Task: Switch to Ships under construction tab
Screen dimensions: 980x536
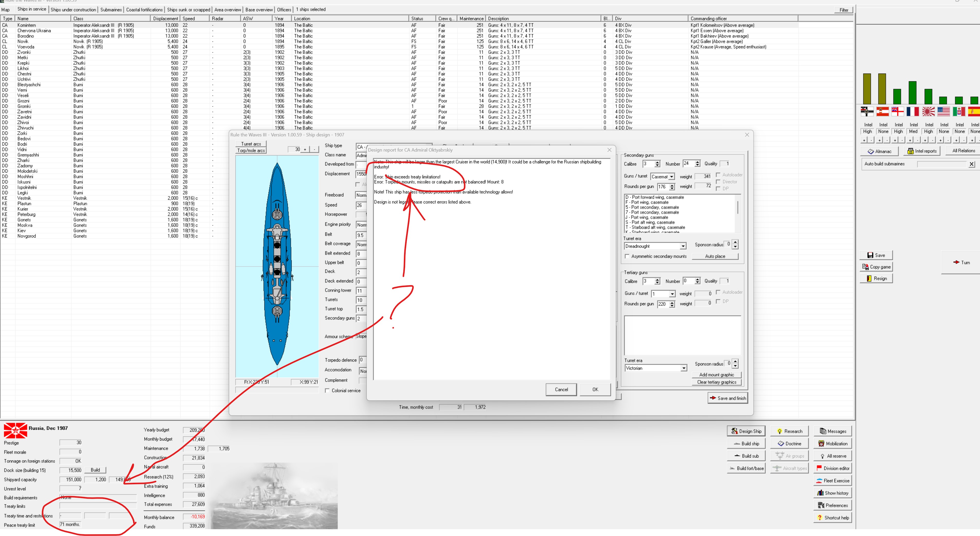Action: (73, 10)
